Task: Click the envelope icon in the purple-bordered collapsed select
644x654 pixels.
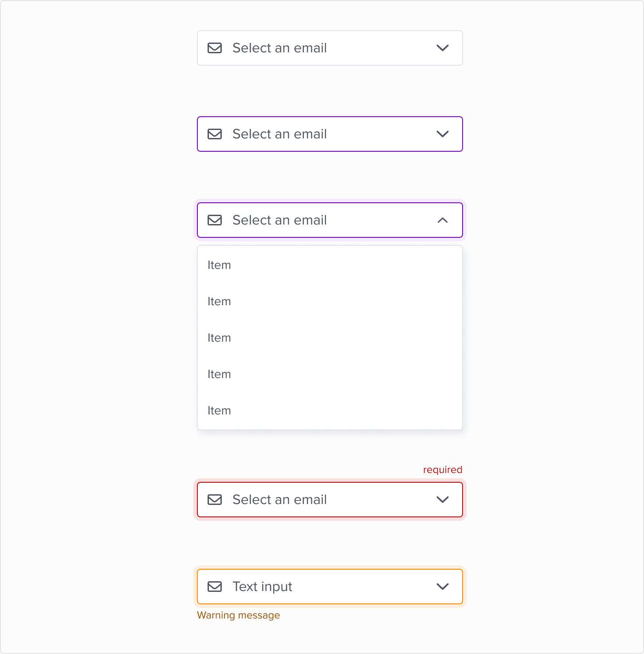Action: 215,134
